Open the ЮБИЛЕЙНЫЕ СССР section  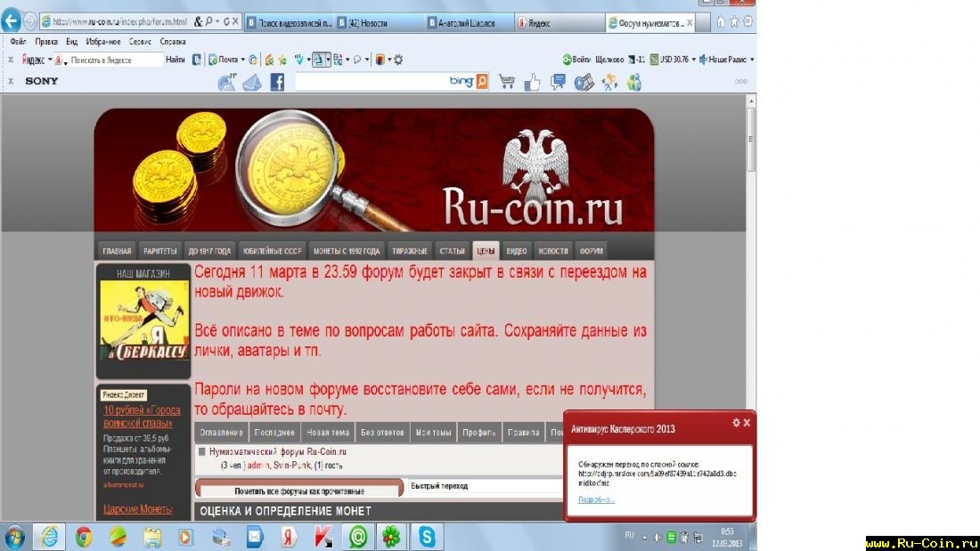pyautogui.click(x=272, y=251)
